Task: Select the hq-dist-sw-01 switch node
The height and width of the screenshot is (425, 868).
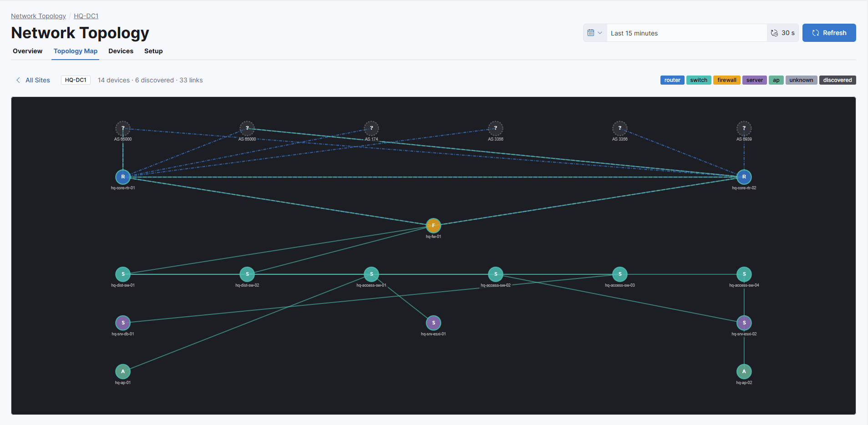Action: pyautogui.click(x=123, y=274)
